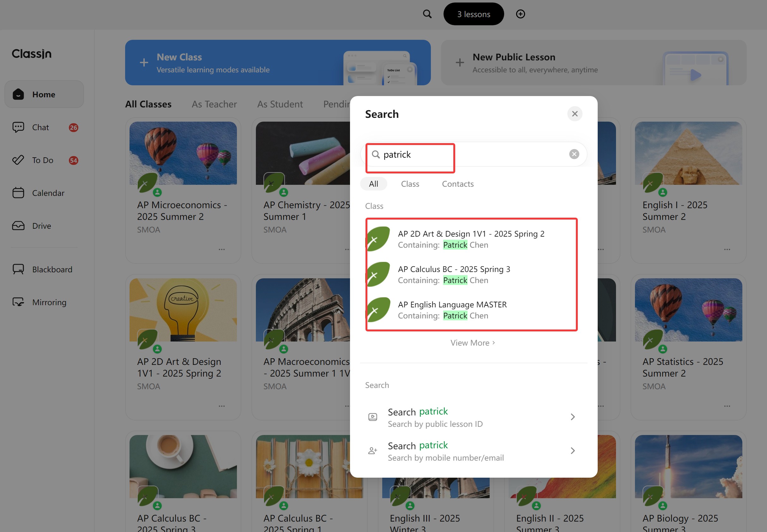This screenshot has width=767, height=532.
Task: Switch to Contacts filter in search
Action: 457,184
